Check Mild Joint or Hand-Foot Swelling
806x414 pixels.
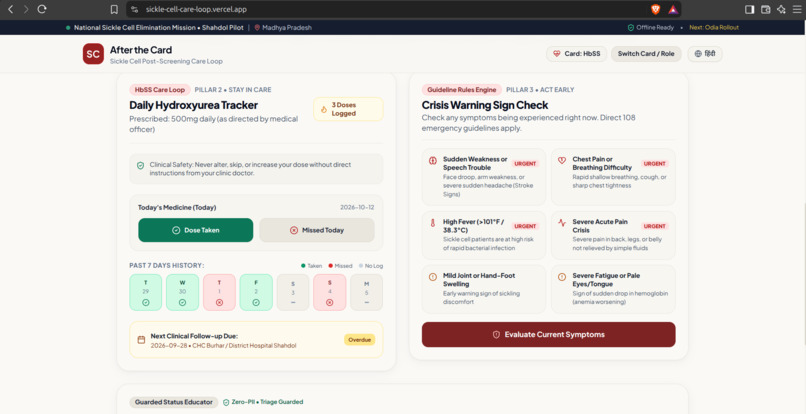(484, 289)
